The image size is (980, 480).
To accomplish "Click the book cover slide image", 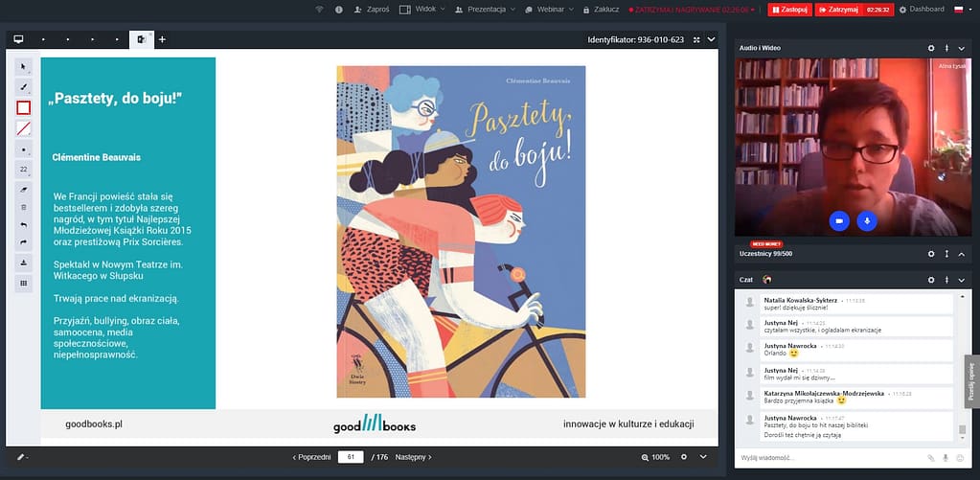I will (x=461, y=232).
